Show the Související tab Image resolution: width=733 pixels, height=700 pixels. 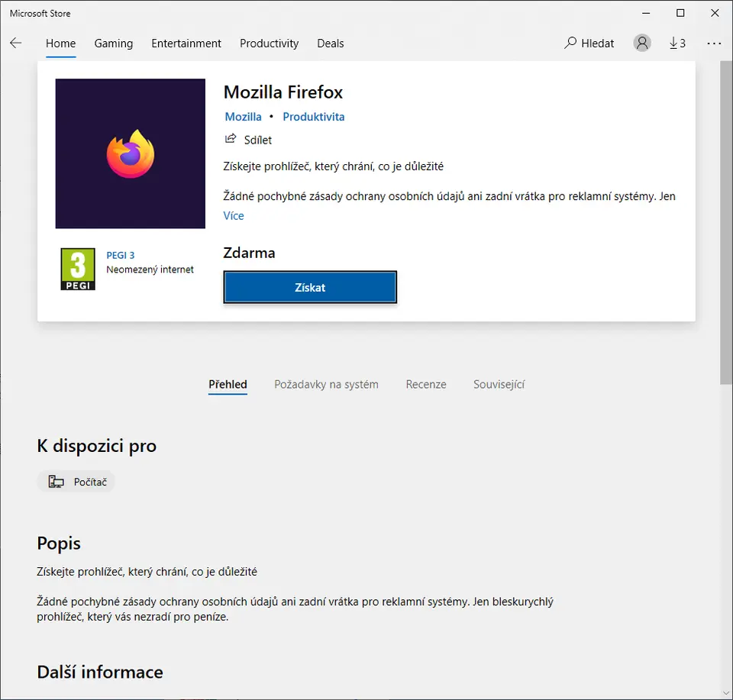tap(499, 385)
